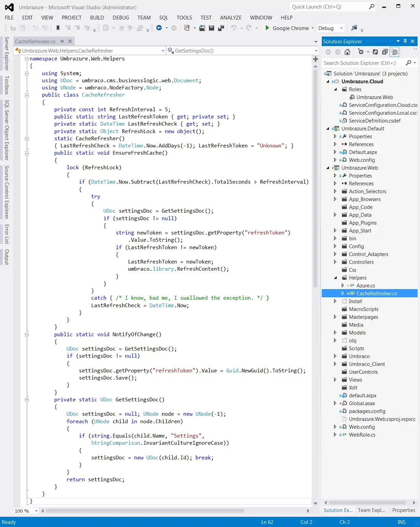Select WebRole.cs in Solution Explorer
Image resolution: width=420 pixels, height=527 pixels.
click(362, 435)
